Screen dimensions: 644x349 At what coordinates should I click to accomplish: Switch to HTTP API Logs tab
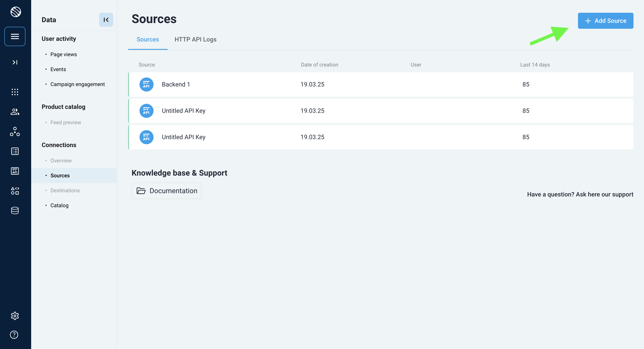pyautogui.click(x=195, y=39)
